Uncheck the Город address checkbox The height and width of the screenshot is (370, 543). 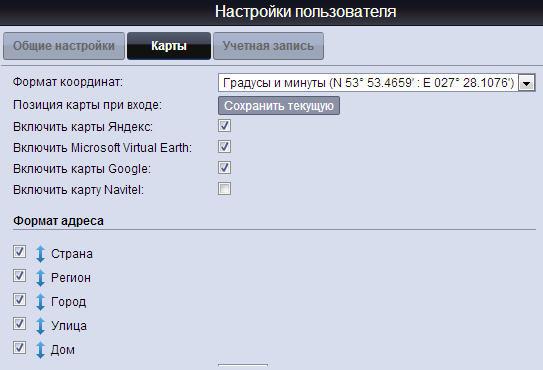click(x=19, y=300)
